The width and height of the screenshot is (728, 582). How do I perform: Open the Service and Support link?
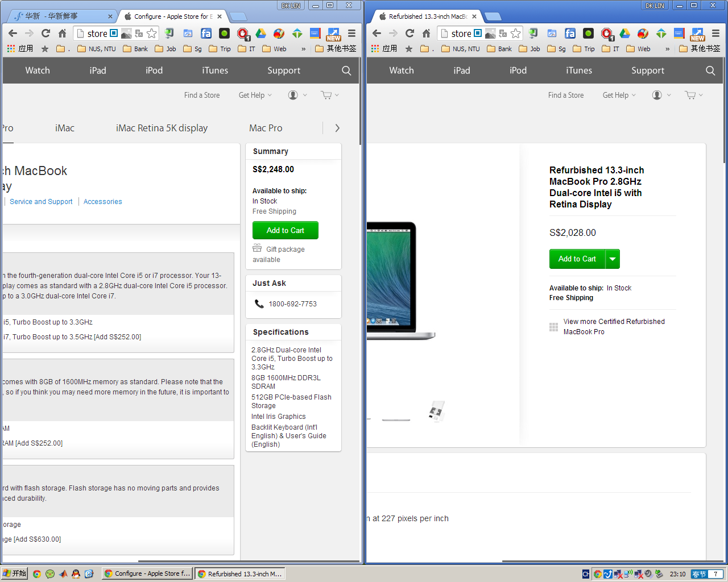(41, 202)
